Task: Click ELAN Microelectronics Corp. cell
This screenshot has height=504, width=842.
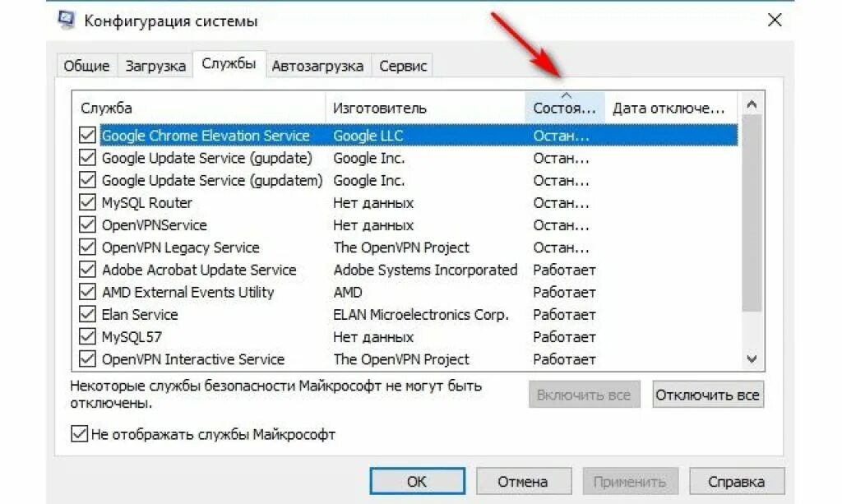Action: tap(421, 315)
